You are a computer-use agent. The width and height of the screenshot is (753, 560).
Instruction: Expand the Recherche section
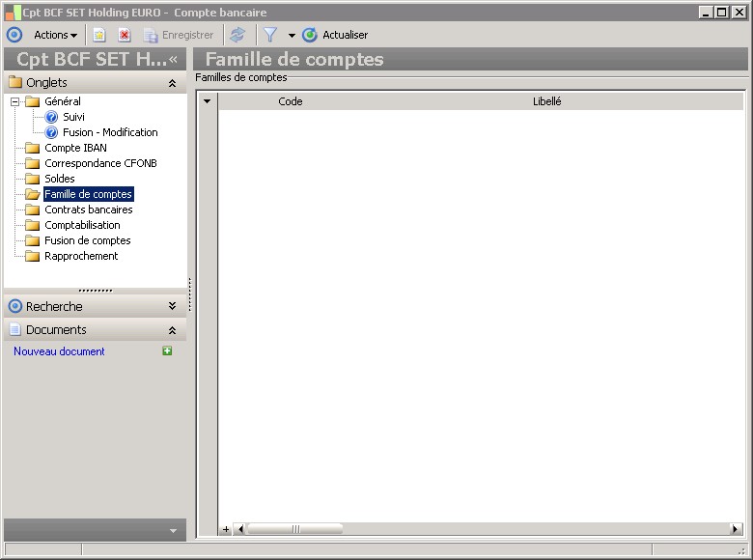[x=172, y=306]
